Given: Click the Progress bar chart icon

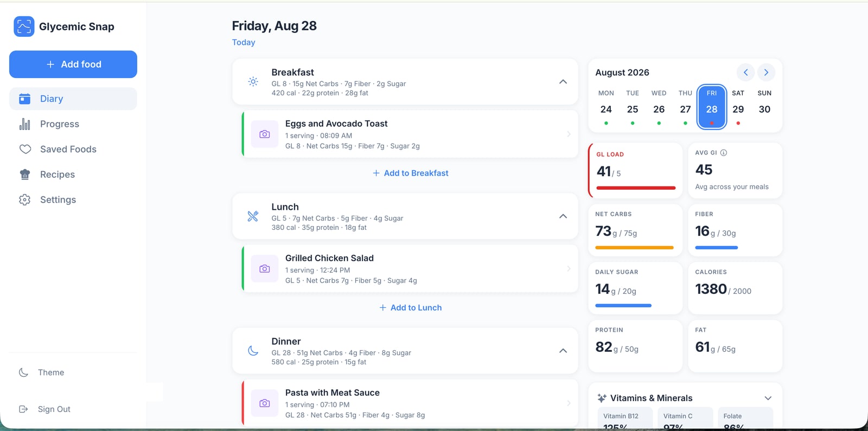Looking at the screenshot, I should pyautogui.click(x=25, y=124).
